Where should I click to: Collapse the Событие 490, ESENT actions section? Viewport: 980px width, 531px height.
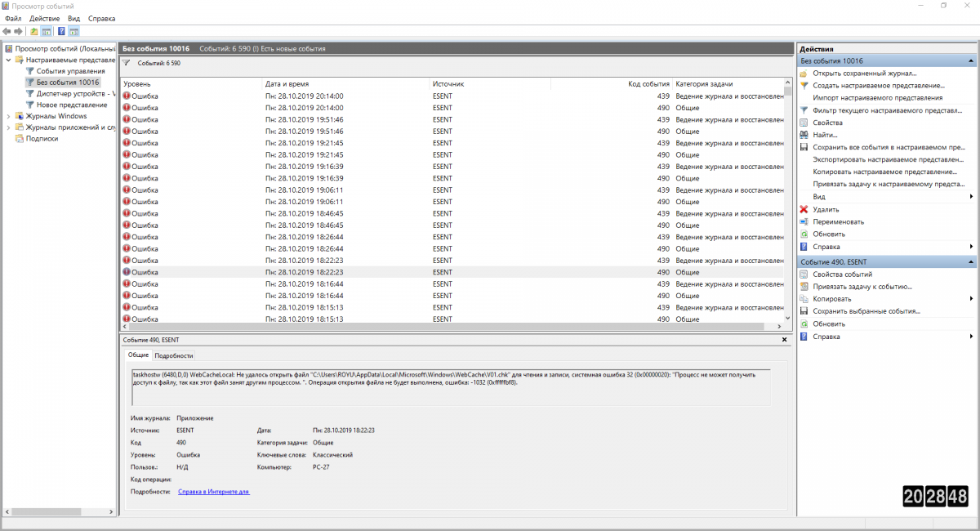(x=971, y=261)
